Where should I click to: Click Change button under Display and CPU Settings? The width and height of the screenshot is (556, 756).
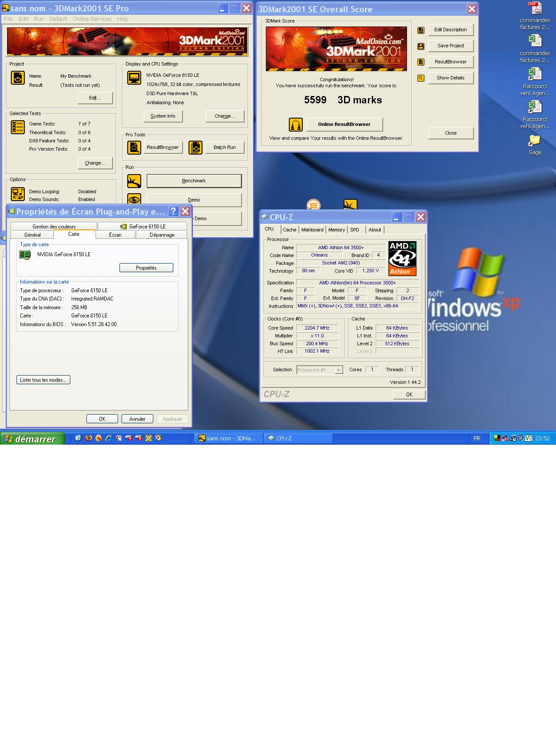[225, 116]
